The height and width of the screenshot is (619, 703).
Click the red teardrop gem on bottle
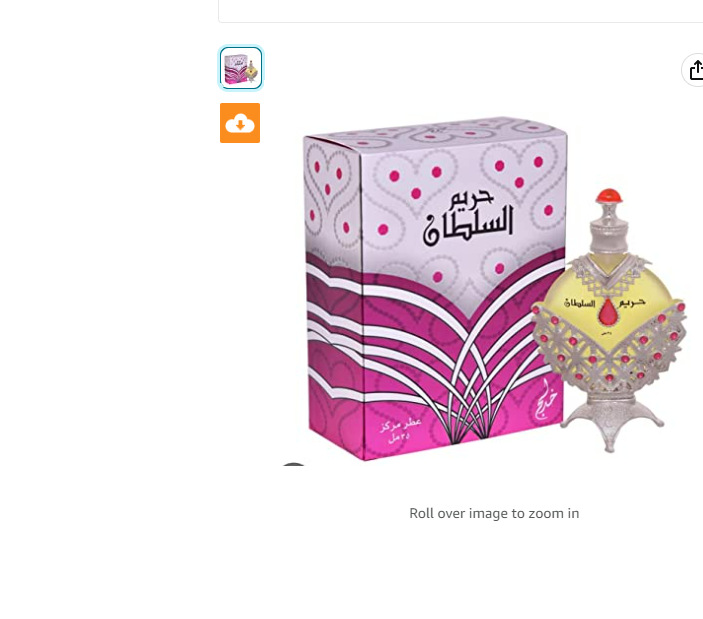tap(608, 311)
